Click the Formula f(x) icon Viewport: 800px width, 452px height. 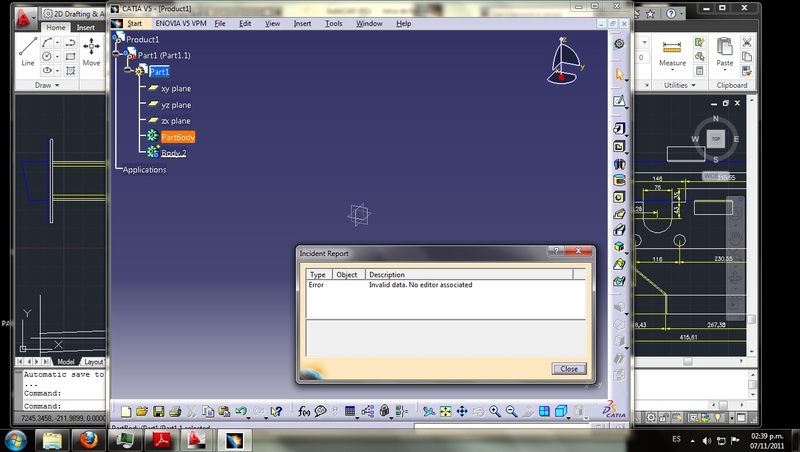pos(304,411)
